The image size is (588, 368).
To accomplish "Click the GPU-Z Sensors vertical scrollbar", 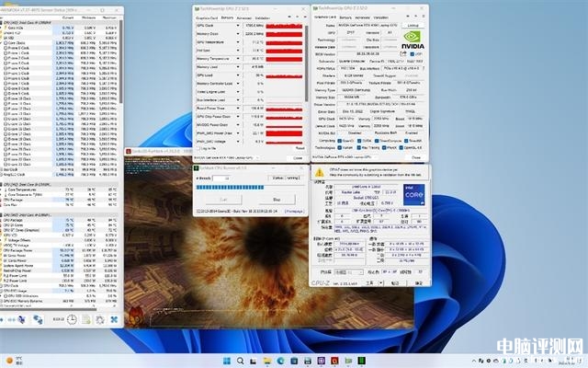I will (306, 63).
